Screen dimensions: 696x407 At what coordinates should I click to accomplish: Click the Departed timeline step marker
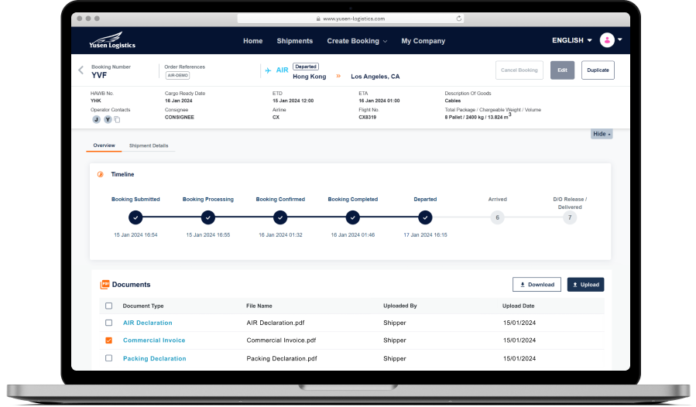pyautogui.click(x=425, y=217)
